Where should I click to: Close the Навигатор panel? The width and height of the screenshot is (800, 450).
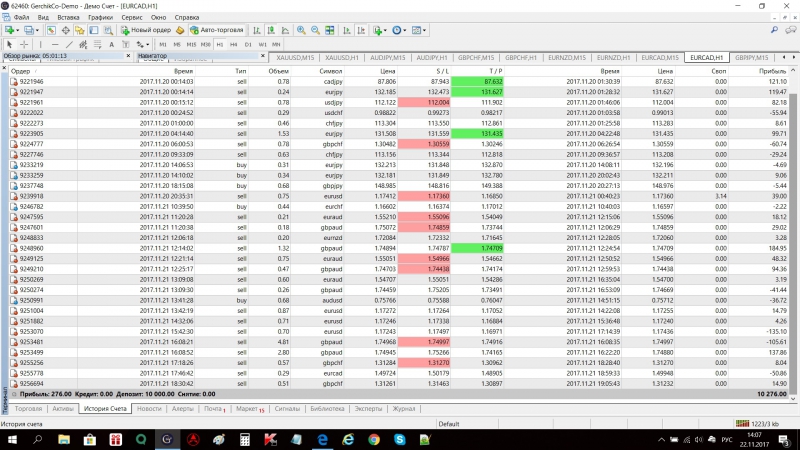(x=263, y=56)
